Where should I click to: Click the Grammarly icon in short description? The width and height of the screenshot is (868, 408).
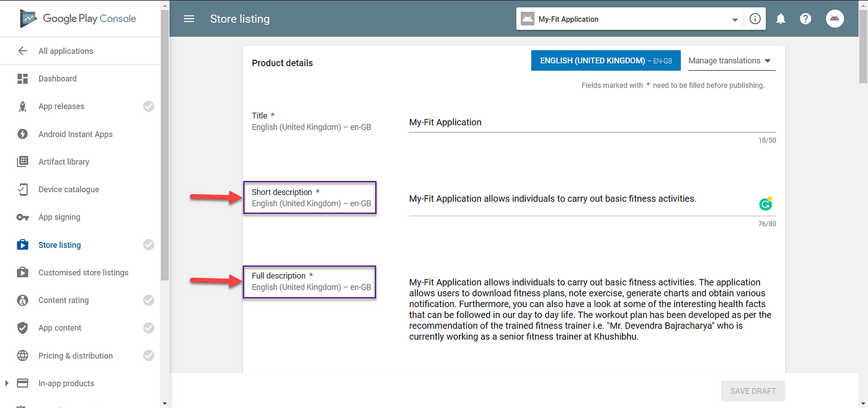tap(766, 204)
